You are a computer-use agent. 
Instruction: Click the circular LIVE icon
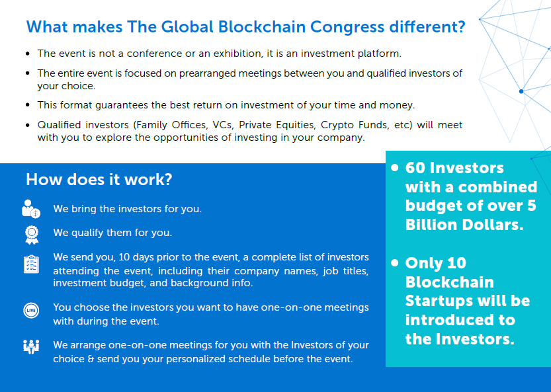click(x=31, y=311)
